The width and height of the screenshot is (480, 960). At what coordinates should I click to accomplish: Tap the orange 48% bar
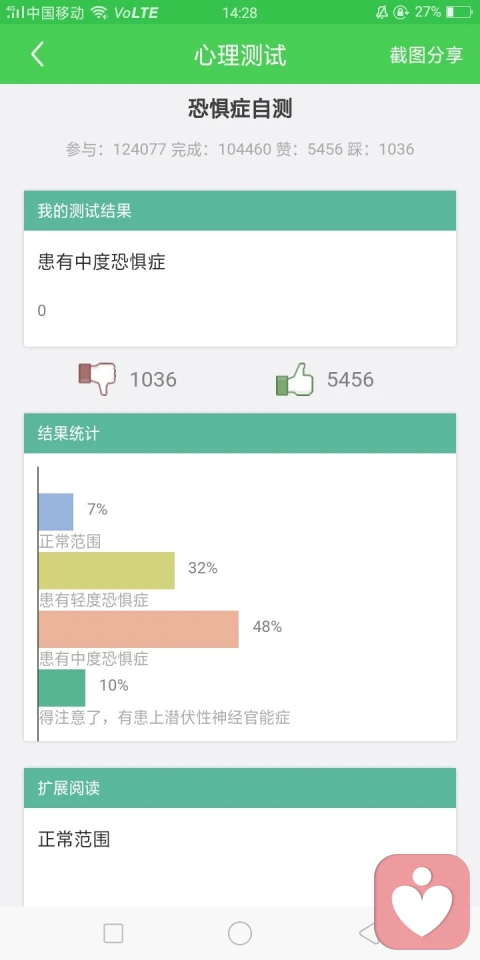click(x=138, y=629)
